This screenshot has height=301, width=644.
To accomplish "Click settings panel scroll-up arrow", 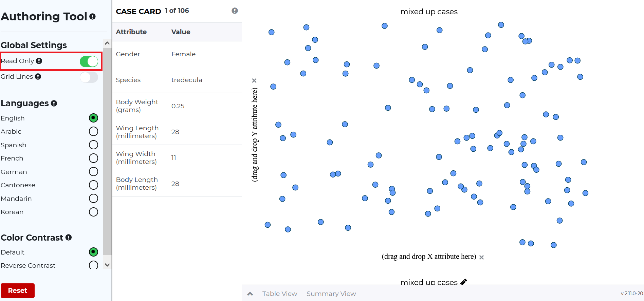I will click(107, 43).
